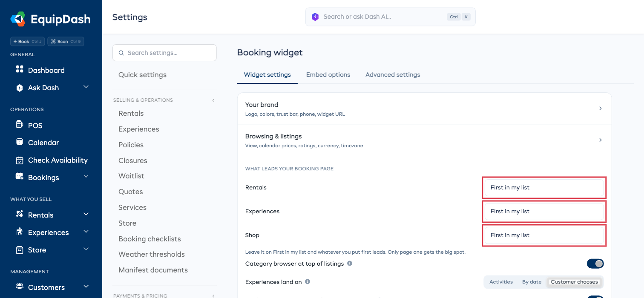Viewport: 644px width, 298px height.
Task: Click the Ask Dash hexagon icon
Action: pos(19,88)
